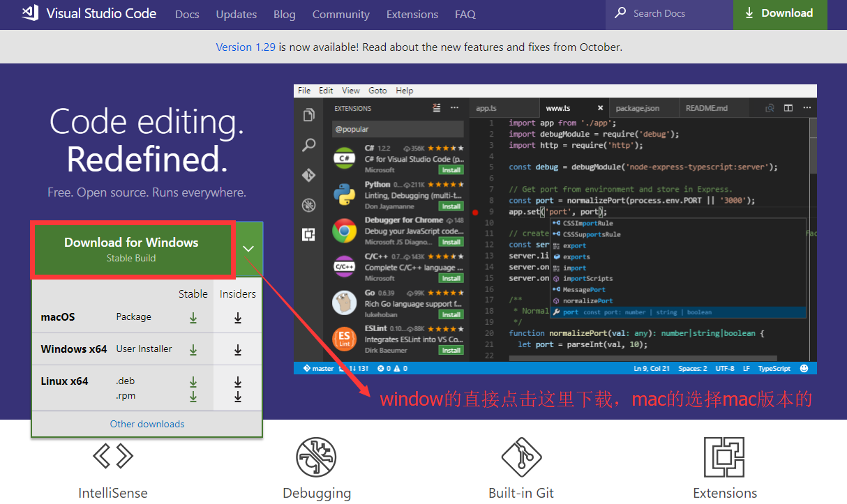The width and height of the screenshot is (847, 504).
Task: Open the Extensions nav menu item
Action: (x=412, y=14)
